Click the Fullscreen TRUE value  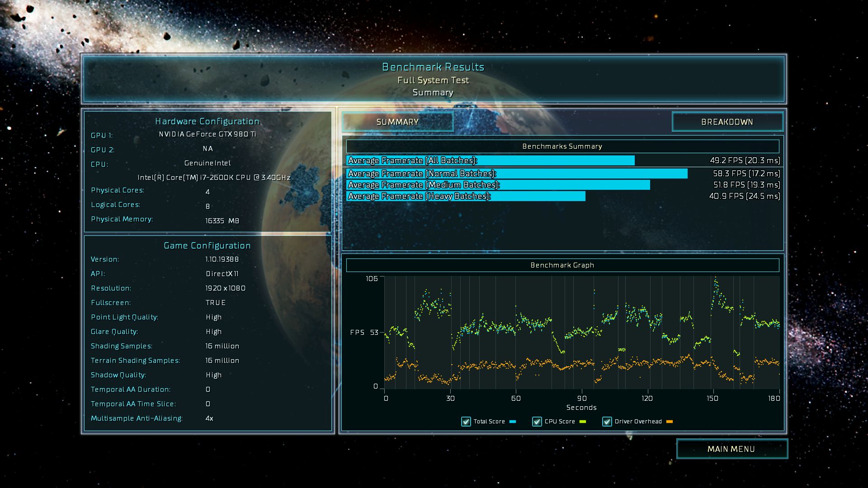pyautogui.click(x=216, y=303)
